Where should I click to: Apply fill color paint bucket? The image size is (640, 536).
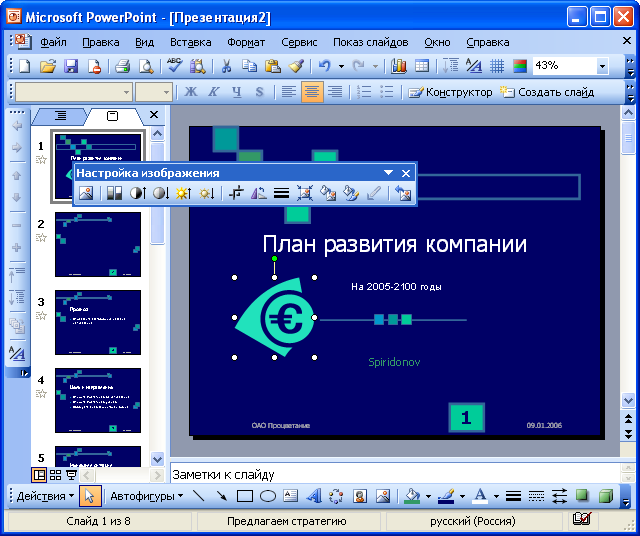(x=412, y=496)
